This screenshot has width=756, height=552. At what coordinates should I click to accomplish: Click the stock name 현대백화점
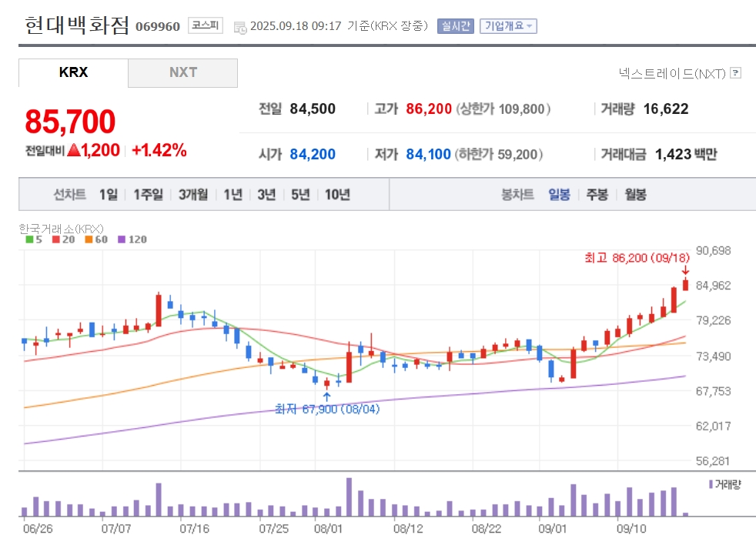click(77, 25)
